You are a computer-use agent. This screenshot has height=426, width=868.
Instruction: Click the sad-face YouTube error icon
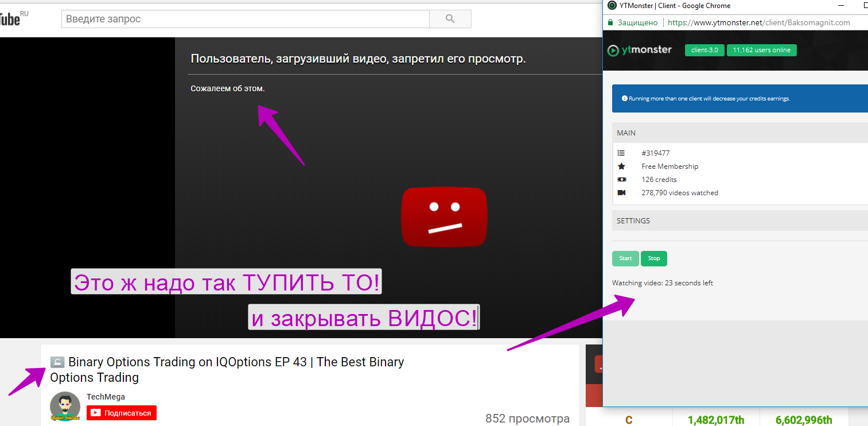pyautogui.click(x=444, y=218)
